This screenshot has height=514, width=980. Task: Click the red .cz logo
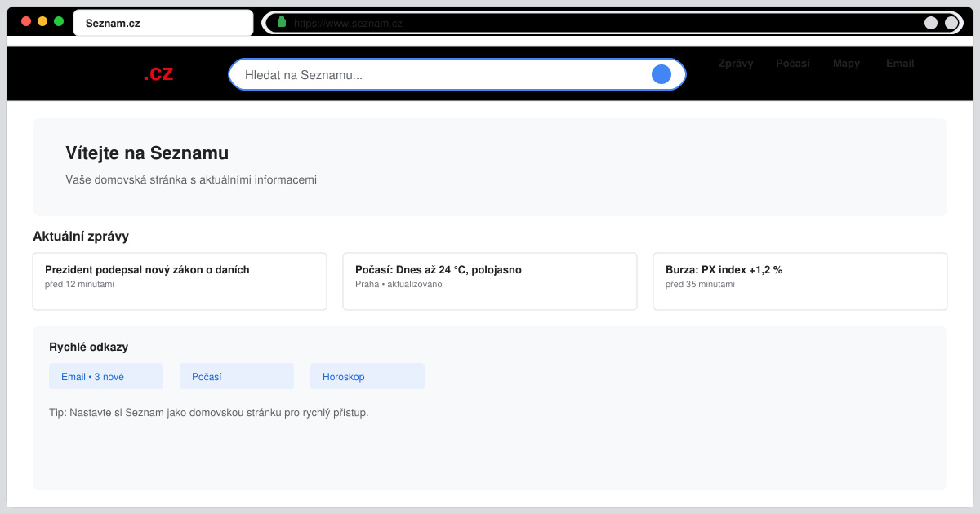pyautogui.click(x=158, y=73)
